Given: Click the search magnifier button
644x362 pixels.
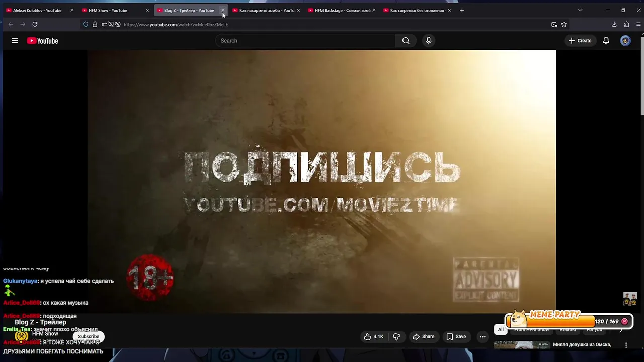Looking at the screenshot, I should (x=406, y=41).
